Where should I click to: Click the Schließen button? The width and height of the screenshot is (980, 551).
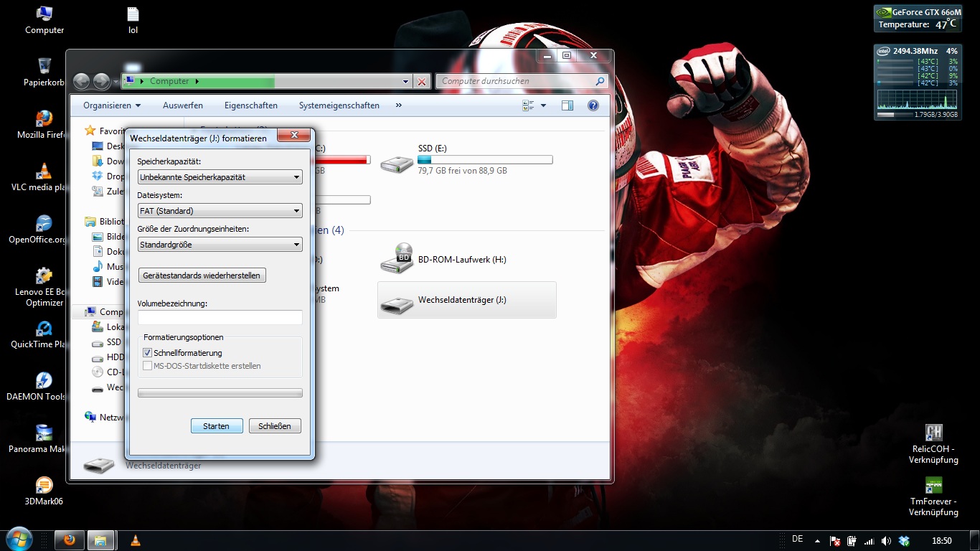point(275,426)
